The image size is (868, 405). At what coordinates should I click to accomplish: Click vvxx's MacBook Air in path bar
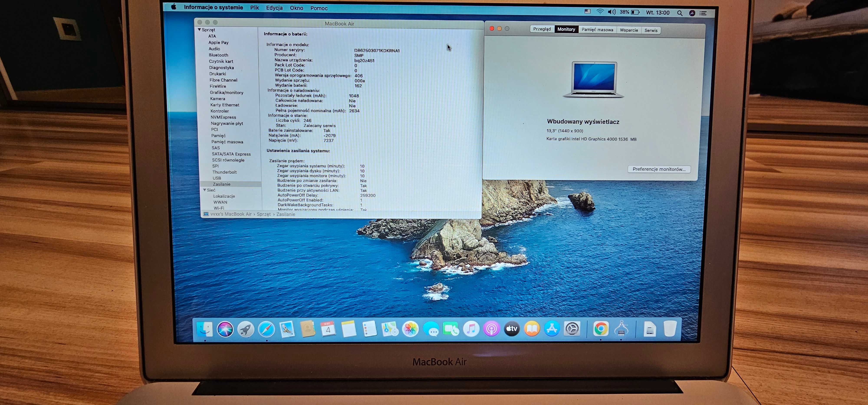click(231, 214)
